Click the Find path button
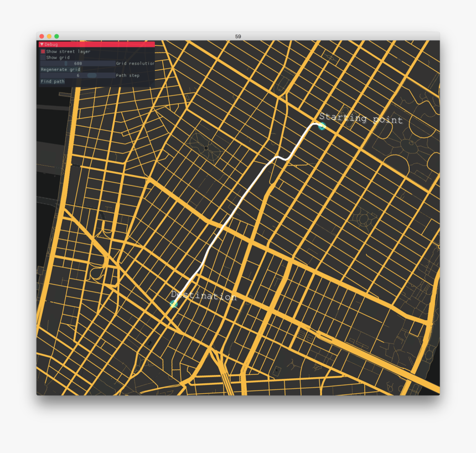 tap(53, 81)
